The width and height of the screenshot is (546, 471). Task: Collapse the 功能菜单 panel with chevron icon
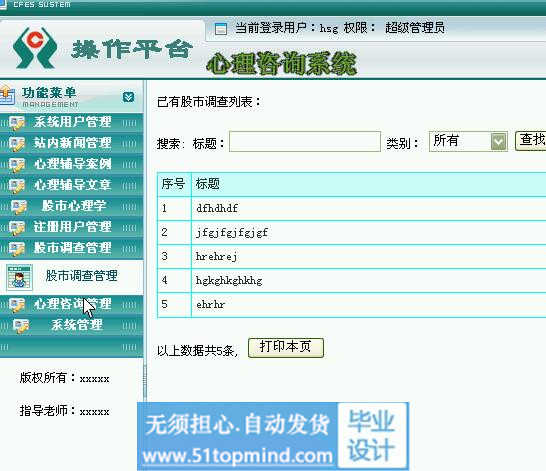128,97
